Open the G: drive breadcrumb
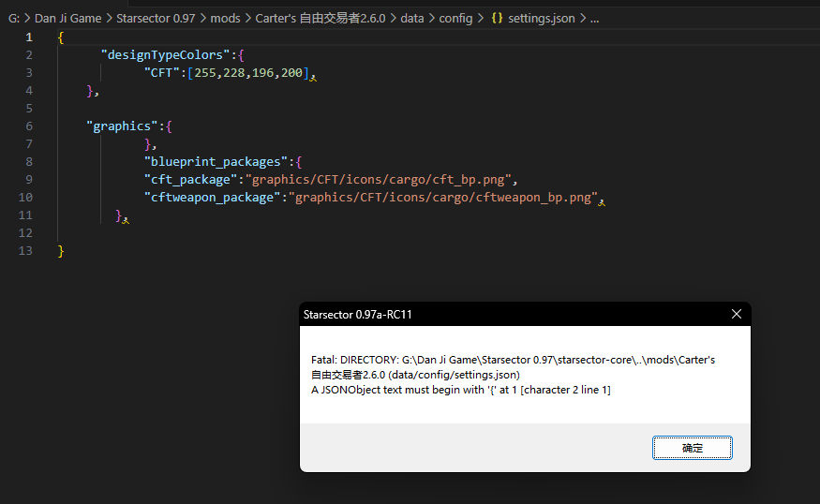 click(13, 19)
